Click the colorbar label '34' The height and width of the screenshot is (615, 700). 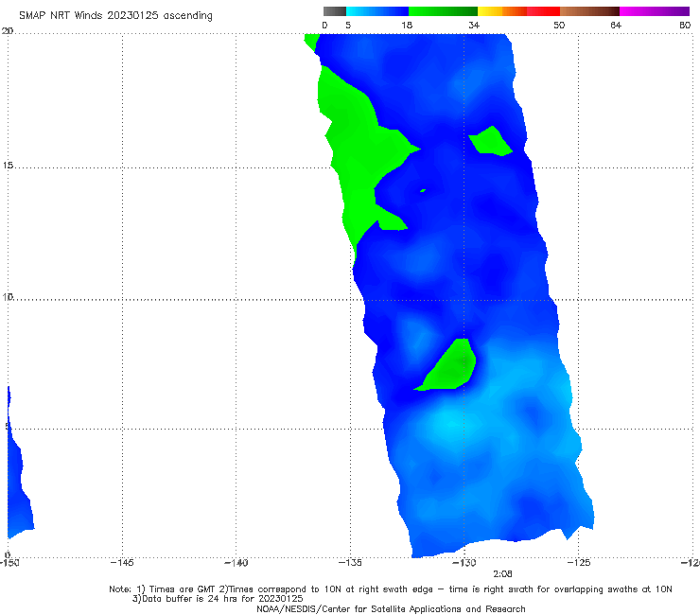[x=474, y=25]
